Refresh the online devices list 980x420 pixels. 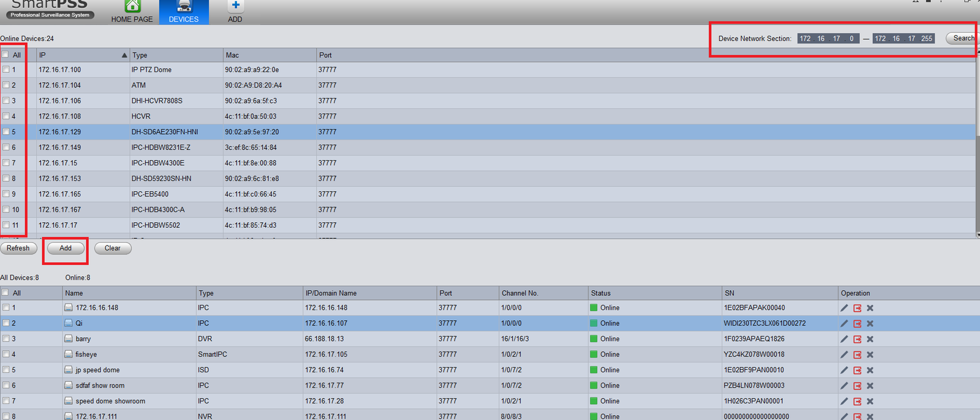pyautogui.click(x=18, y=248)
